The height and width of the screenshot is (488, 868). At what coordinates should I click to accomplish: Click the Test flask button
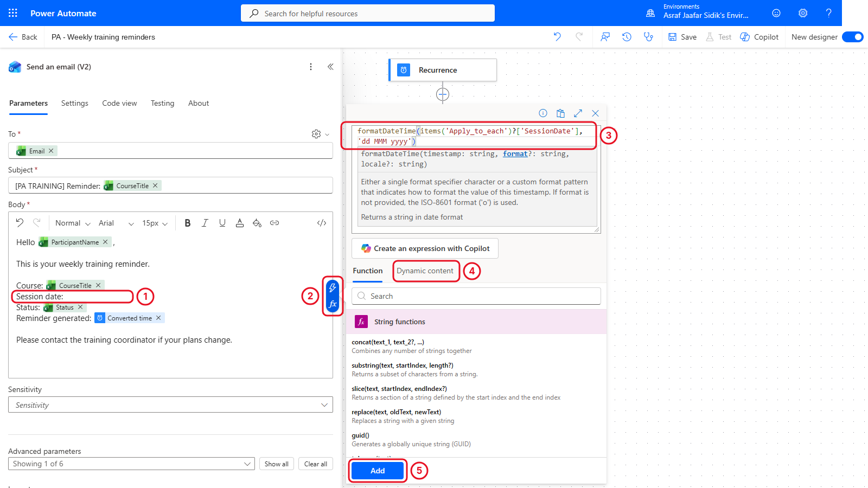[x=718, y=37]
